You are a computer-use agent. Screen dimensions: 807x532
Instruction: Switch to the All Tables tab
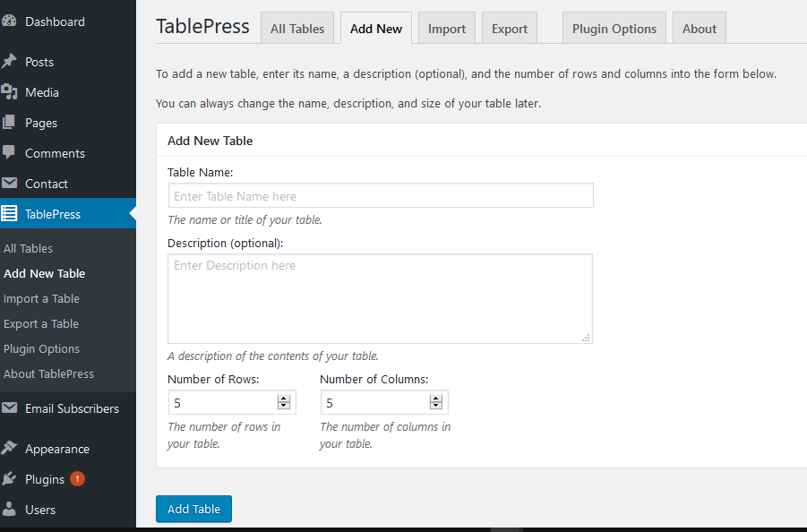point(297,28)
